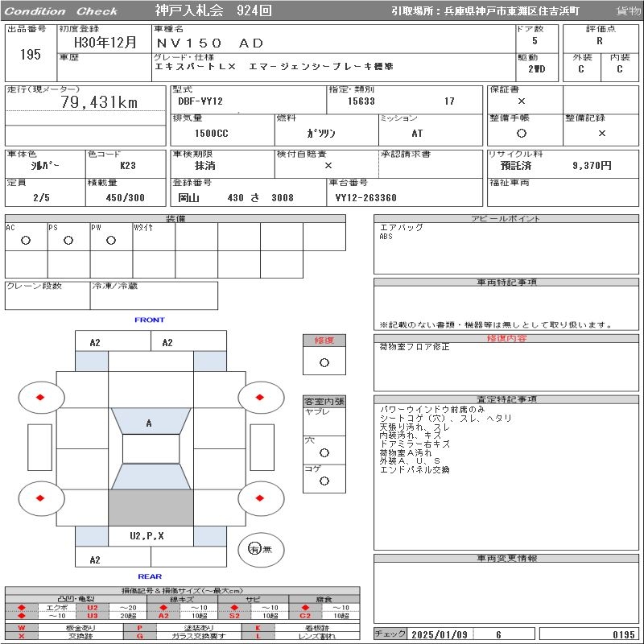Image resolution: width=644 pixels, height=644 pixels.
Task: Toggle the PS equipment circle mark
Action: [68, 240]
